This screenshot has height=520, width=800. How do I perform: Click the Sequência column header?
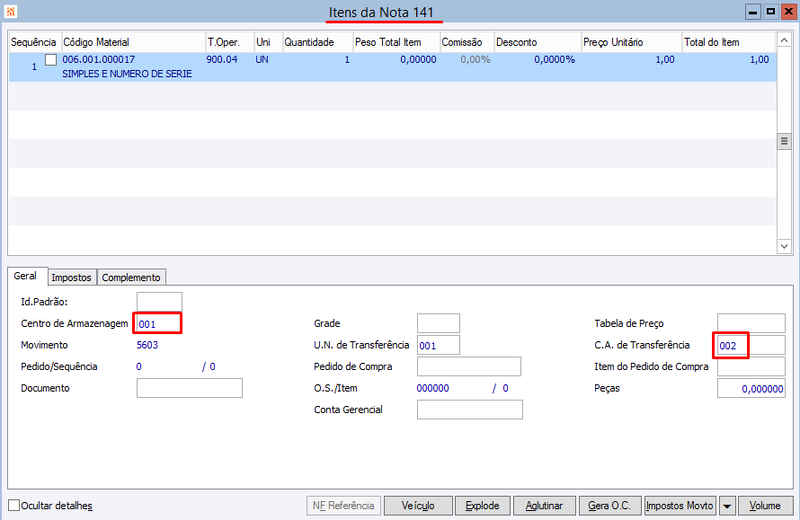pos(34,42)
